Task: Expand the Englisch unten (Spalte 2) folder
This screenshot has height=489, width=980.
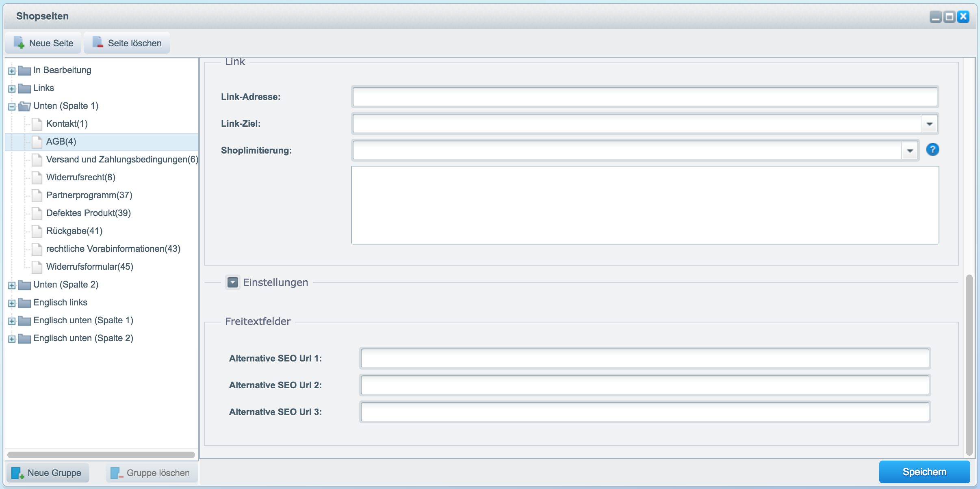Action: 12,339
